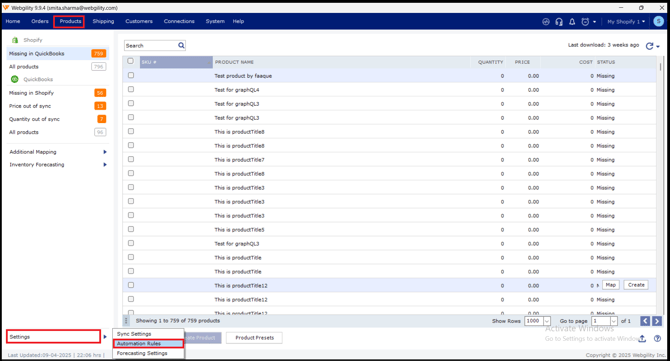670x361 pixels.
Task: Click the grid options dots icon
Action: 126,320
